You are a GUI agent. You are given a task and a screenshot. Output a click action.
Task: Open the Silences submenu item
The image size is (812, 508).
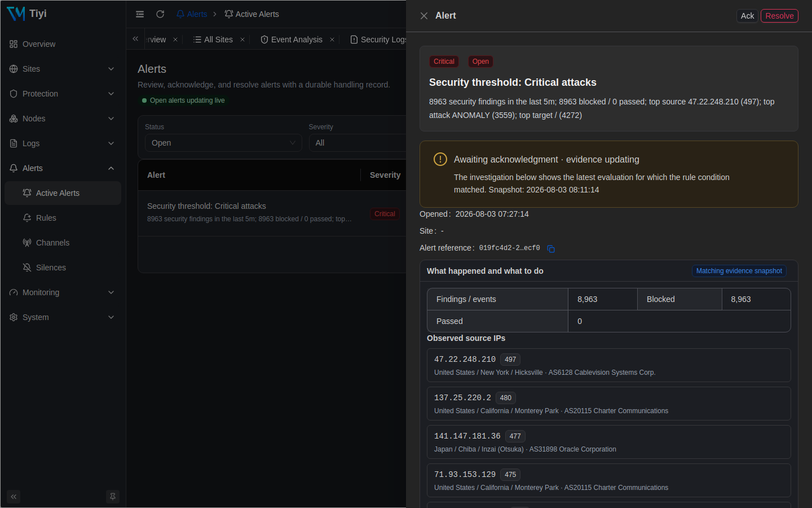coord(63,268)
